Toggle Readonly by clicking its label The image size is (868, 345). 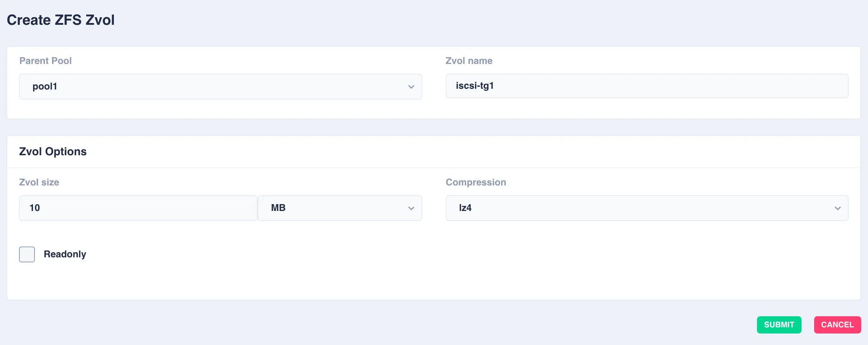click(65, 254)
